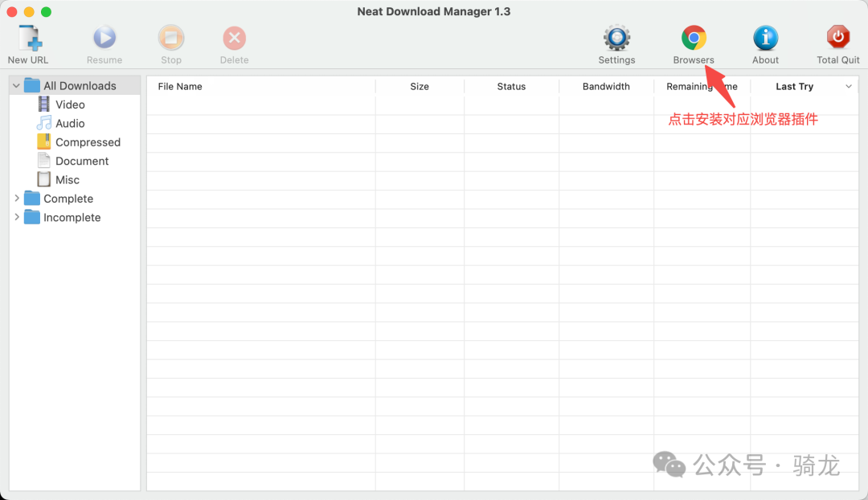Select the Compressed archive icon

click(43, 141)
